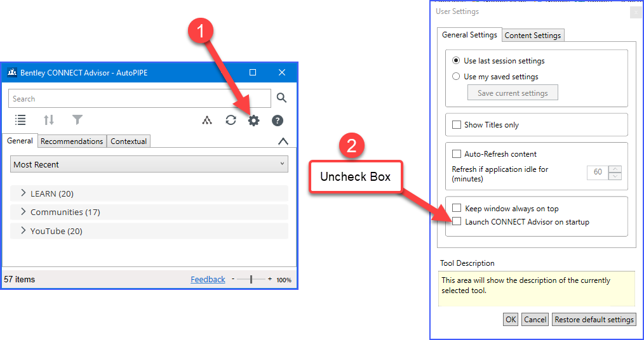Open settings via the gear icon
The width and height of the screenshot is (644, 340).
[254, 121]
